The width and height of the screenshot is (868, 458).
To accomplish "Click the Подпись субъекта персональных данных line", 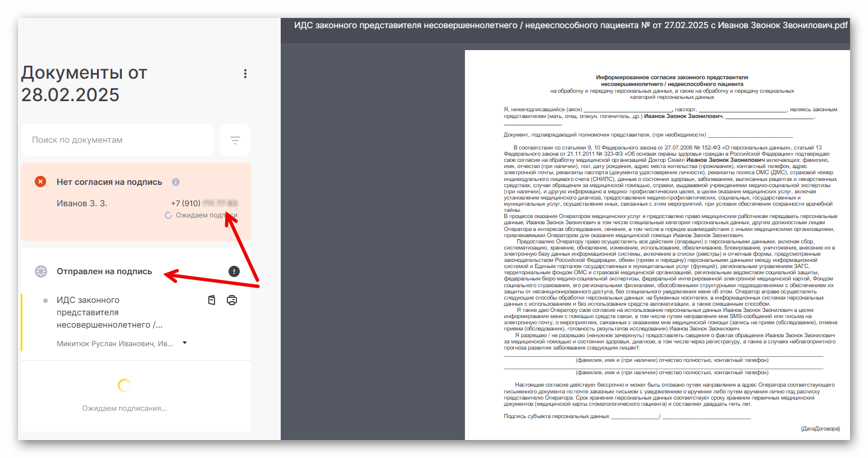I will click(x=627, y=416).
